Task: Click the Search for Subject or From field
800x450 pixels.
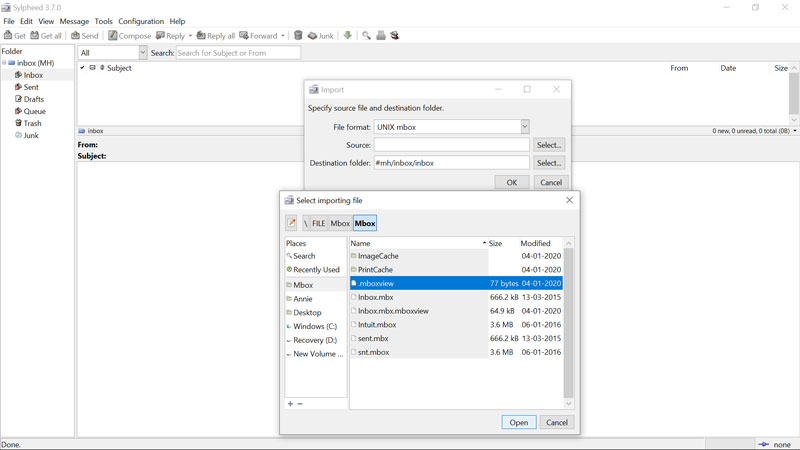Action: 238,53
